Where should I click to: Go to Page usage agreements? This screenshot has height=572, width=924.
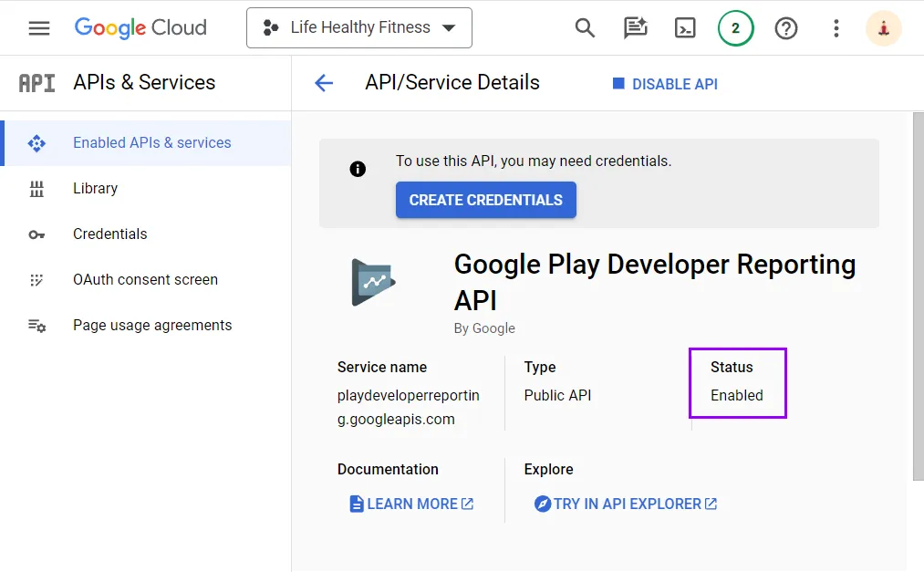point(151,325)
